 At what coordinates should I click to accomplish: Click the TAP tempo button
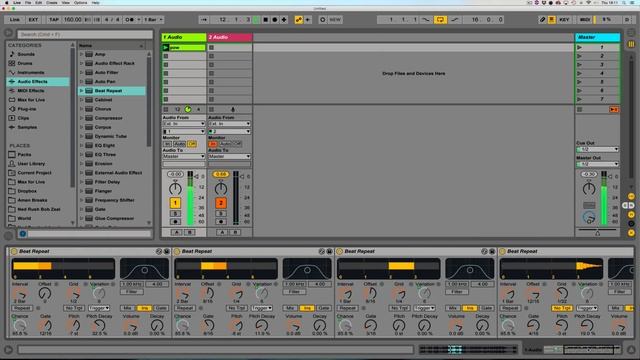[53, 20]
